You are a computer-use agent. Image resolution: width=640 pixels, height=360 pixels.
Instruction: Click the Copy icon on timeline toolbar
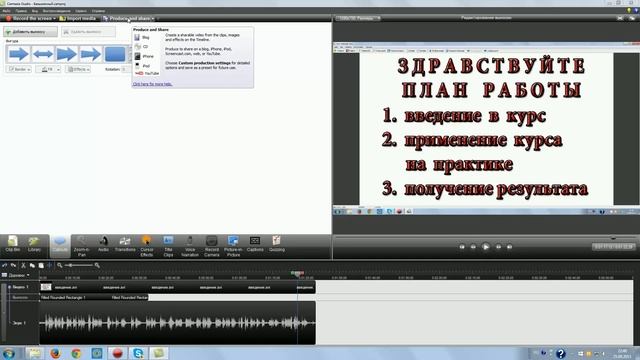pyautogui.click(x=32, y=265)
